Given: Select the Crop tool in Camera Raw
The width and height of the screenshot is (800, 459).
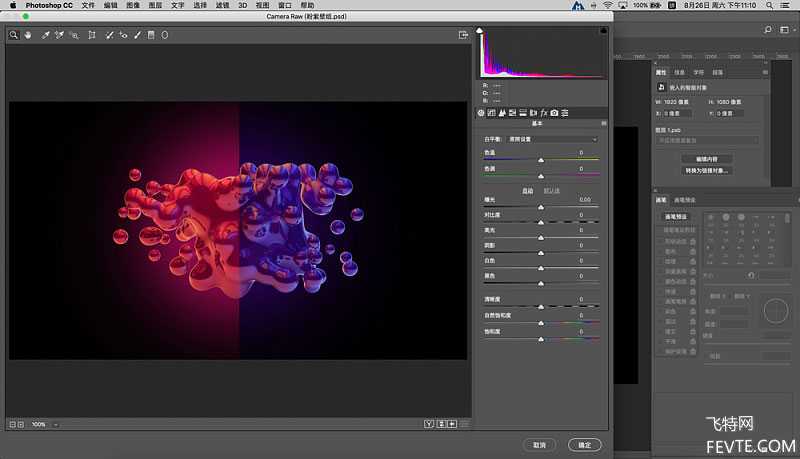Looking at the screenshot, I should (91, 35).
